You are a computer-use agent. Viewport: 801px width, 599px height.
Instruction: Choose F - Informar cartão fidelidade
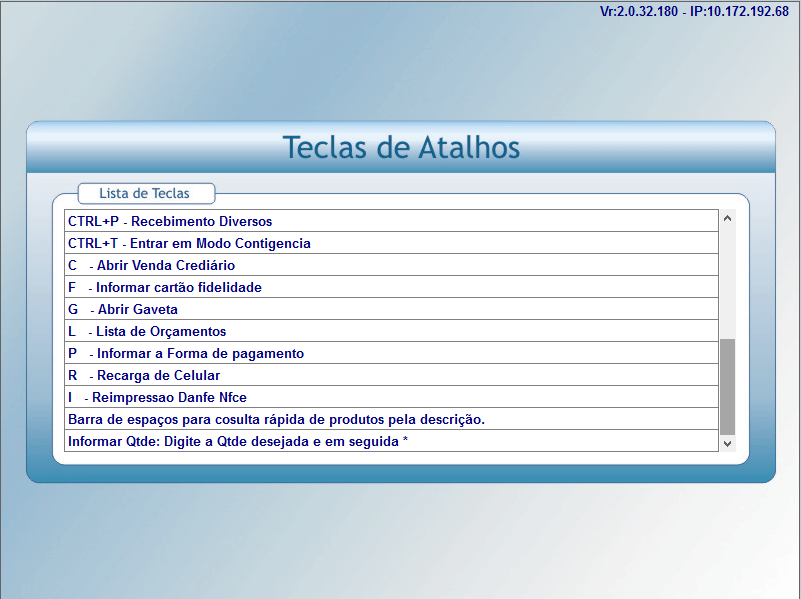(x=391, y=287)
